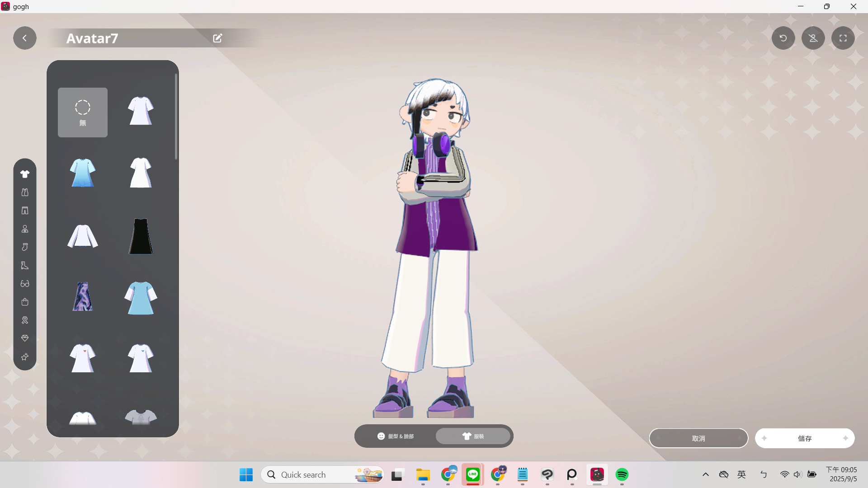Select the glasses category icon
Viewport: 868px width, 488px height.
pos(25,284)
